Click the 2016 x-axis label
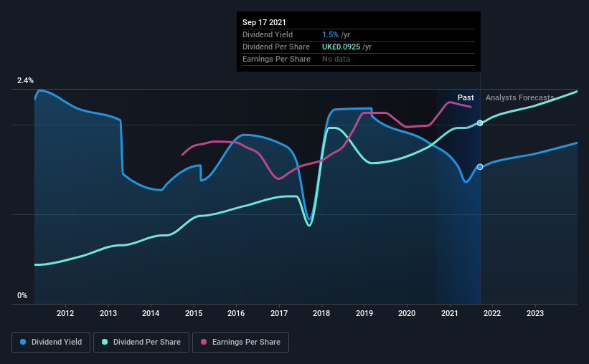This screenshot has width=589, height=364. (236, 313)
